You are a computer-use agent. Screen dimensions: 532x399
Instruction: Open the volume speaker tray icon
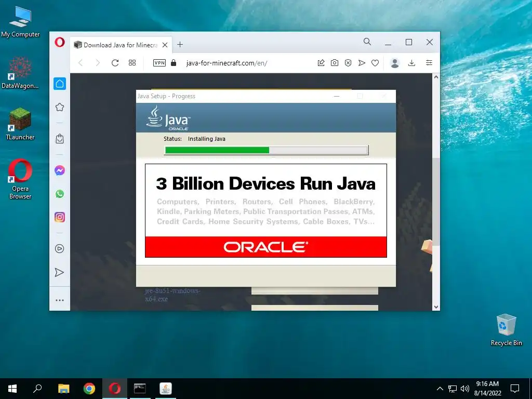465,389
